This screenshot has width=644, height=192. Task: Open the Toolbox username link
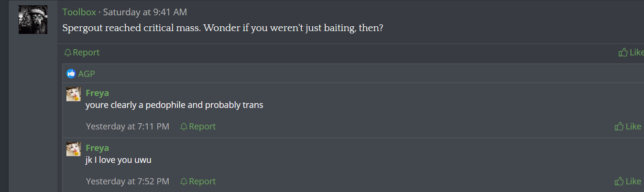coord(79,12)
